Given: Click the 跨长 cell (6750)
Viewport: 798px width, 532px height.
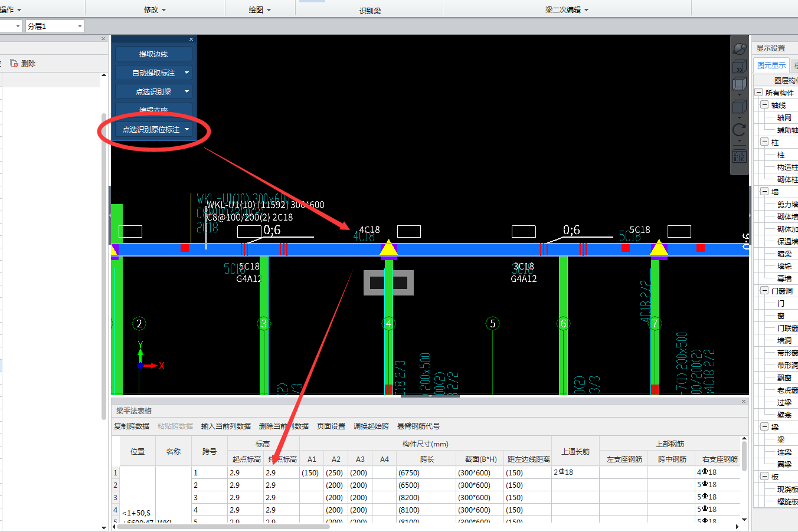Looking at the screenshot, I should tap(426, 472).
